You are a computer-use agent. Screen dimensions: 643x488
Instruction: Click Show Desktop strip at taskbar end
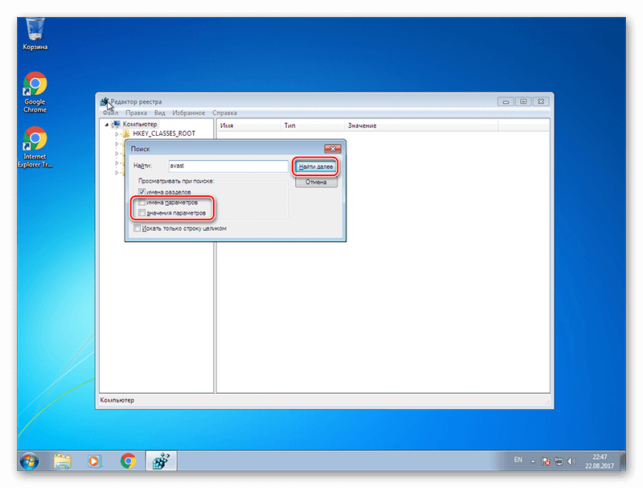pos(623,461)
